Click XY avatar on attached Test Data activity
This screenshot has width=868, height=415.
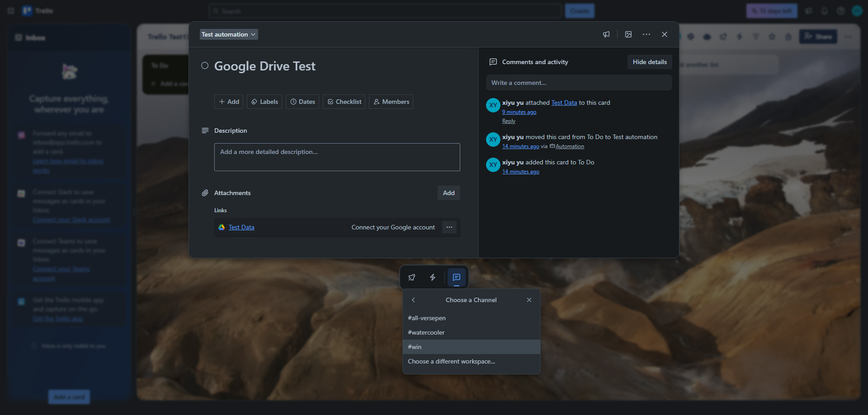[x=493, y=105]
